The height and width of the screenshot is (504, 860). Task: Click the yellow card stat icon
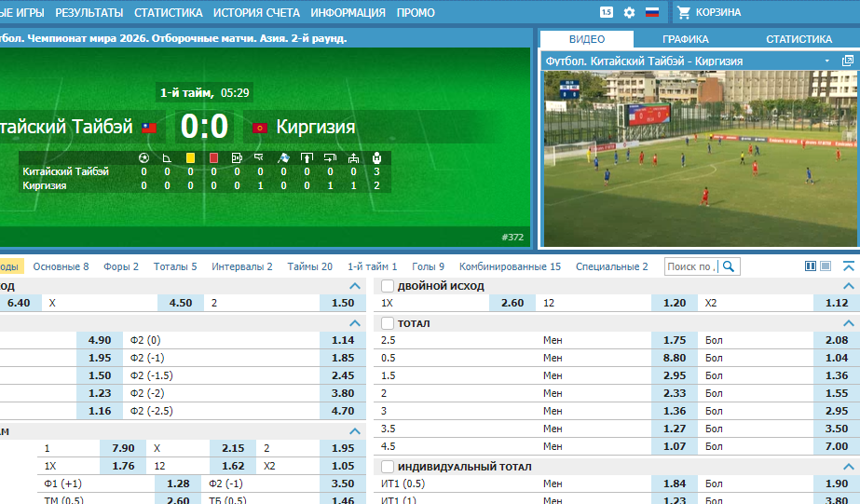pyautogui.click(x=190, y=158)
